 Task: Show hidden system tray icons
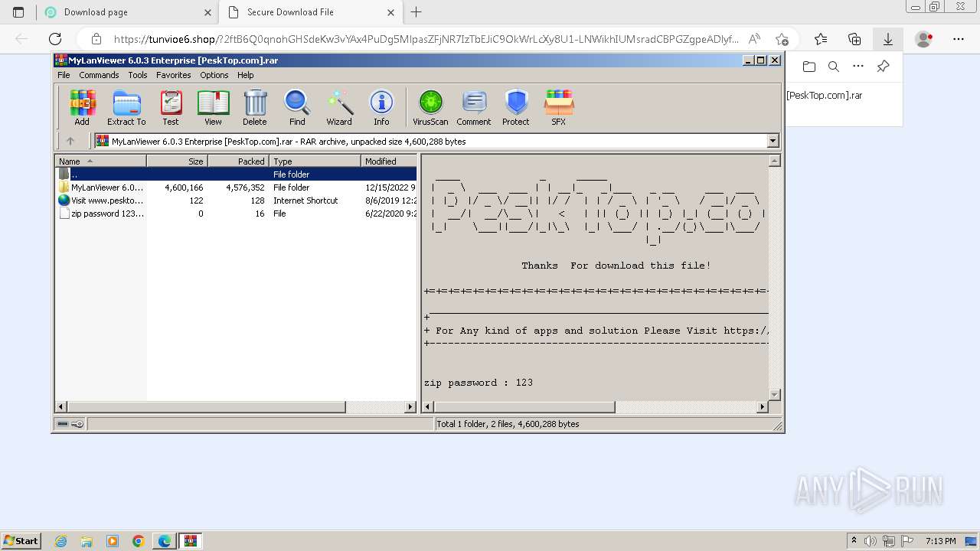point(854,540)
